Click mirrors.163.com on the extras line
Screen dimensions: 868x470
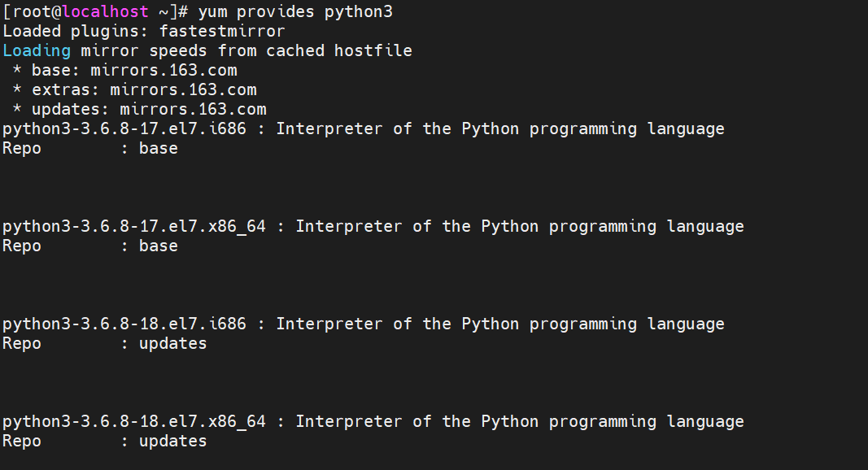(x=183, y=90)
